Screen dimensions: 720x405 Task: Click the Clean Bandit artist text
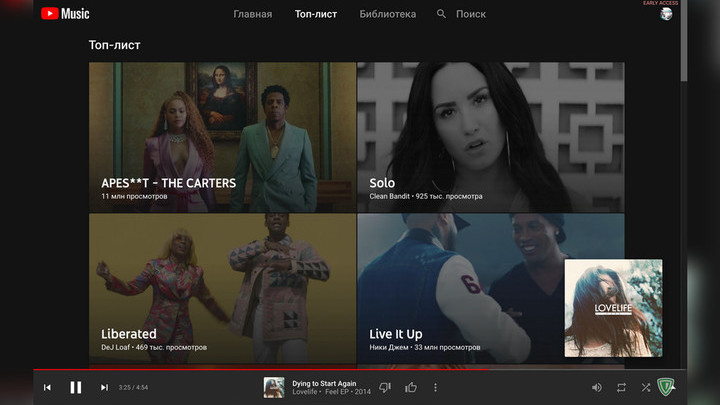(389, 196)
